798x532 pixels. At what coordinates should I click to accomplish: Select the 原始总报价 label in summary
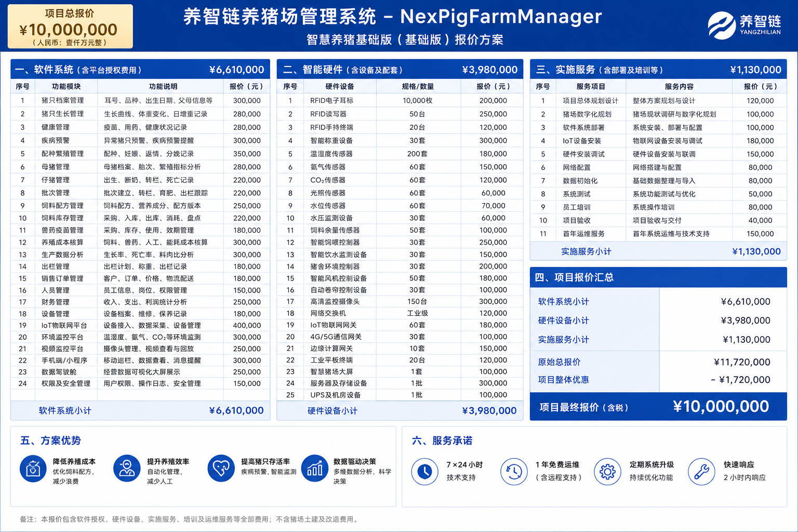click(560, 362)
